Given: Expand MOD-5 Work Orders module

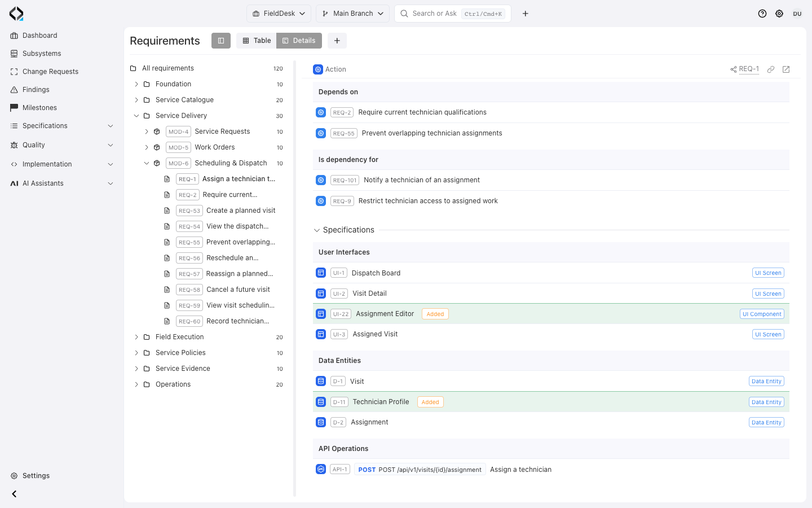Looking at the screenshot, I should pos(147,147).
